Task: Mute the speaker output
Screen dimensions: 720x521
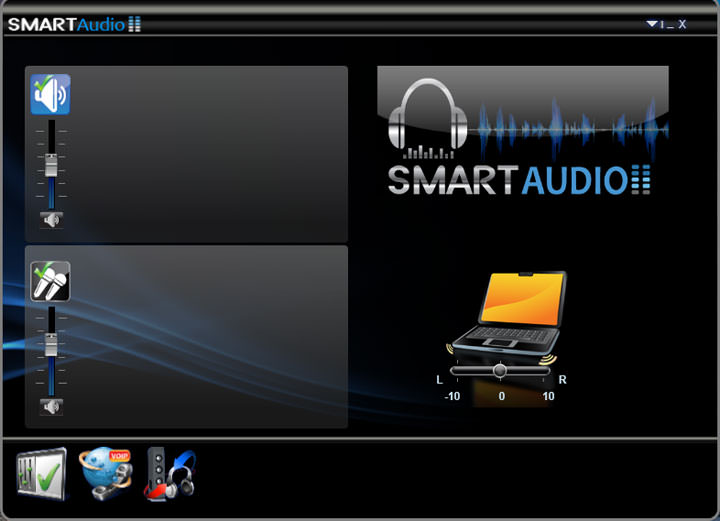Action: 51,220
